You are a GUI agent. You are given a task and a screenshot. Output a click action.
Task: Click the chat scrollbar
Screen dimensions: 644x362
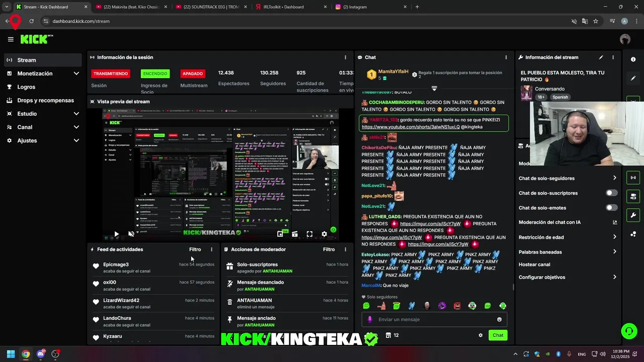coord(513,288)
